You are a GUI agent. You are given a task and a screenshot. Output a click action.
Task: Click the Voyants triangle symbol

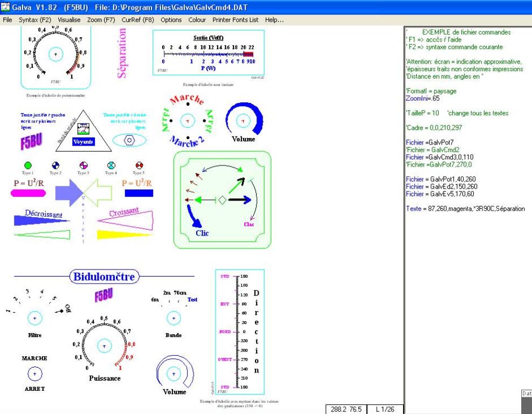[82, 132]
